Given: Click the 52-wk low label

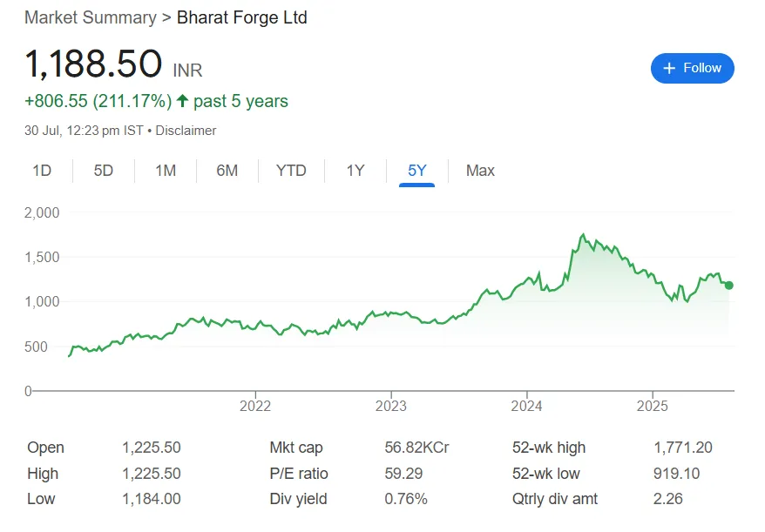Looking at the screenshot, I should (546, 474).
